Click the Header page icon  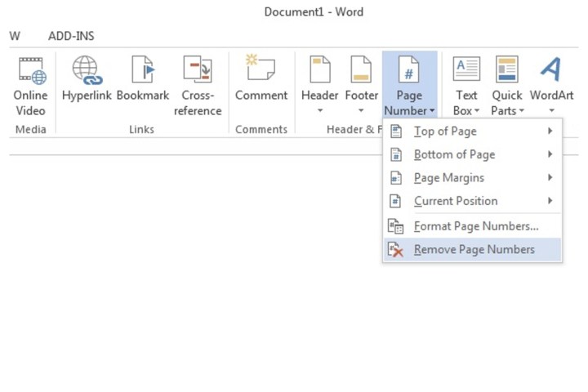[320, 69]
